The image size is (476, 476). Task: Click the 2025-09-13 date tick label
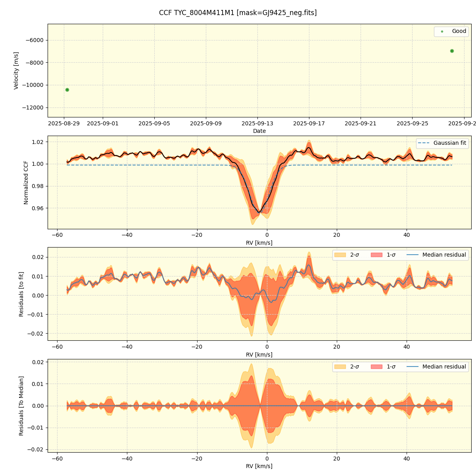pos(257,123)
